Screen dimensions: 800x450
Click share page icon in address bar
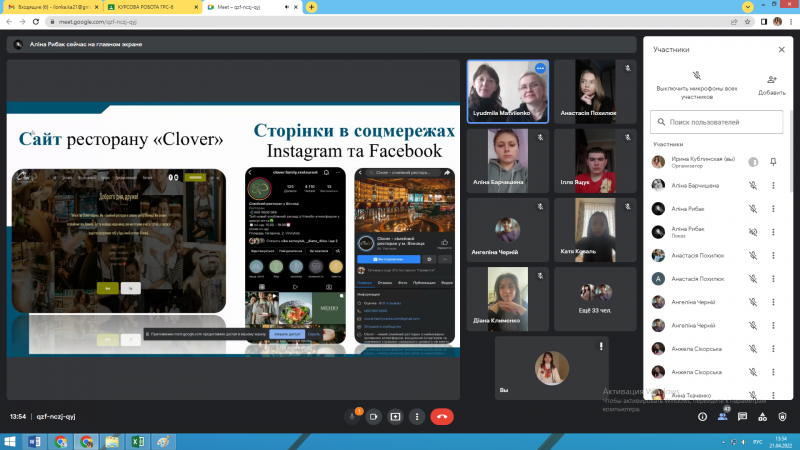pos(734,21)
